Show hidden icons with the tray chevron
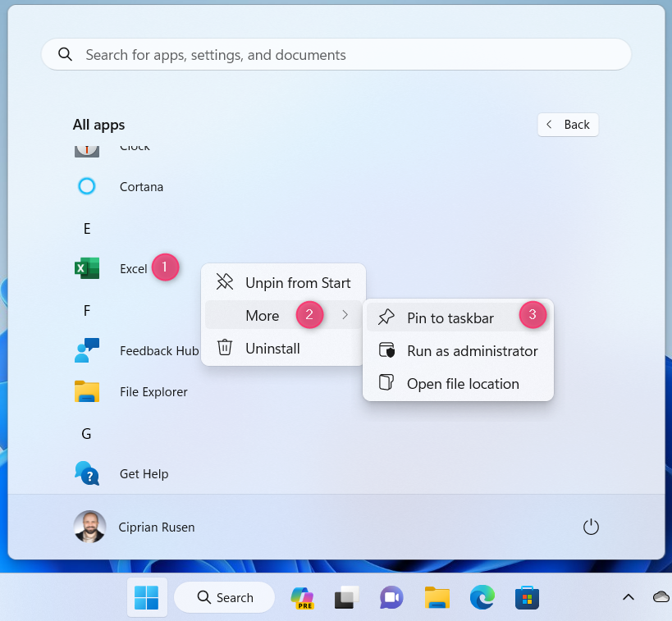 [629, 597]
